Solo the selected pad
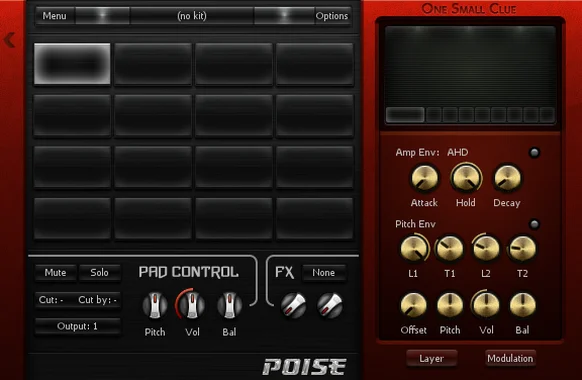Screen dimensions: 582x380 99,273
